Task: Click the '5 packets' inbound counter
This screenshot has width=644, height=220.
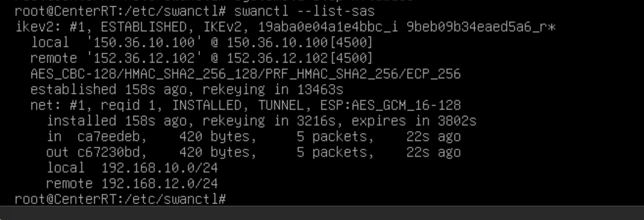Action: tap(336, 137)
